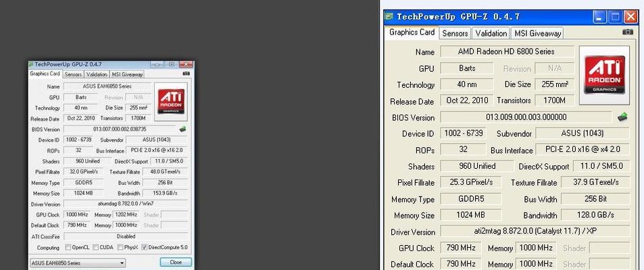Click GPU Clock value 1000 MHz in small window
Viewport: 644px width, 270px height.
coord(77,215)
